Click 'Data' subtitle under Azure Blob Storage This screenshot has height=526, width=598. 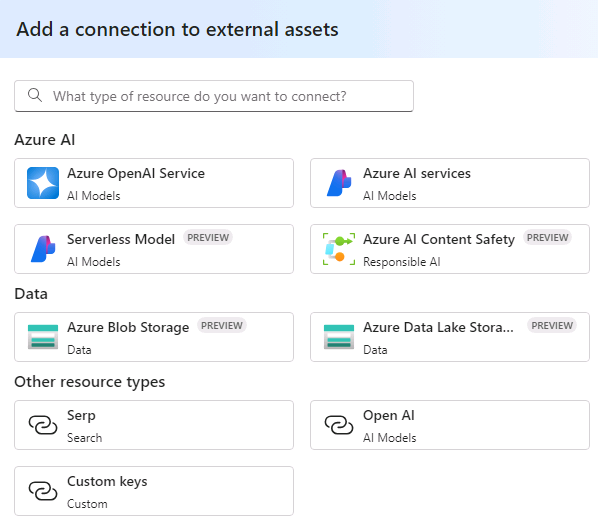coord(79,350)
